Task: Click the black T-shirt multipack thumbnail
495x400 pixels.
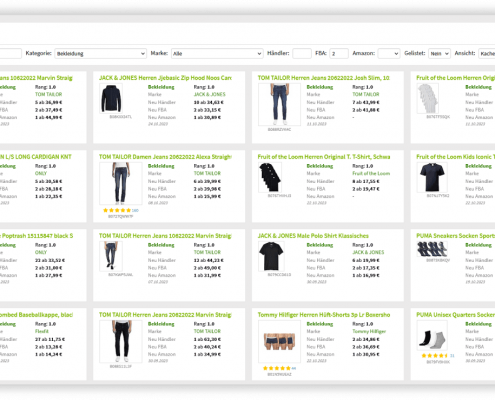Action: coord(270,177)
